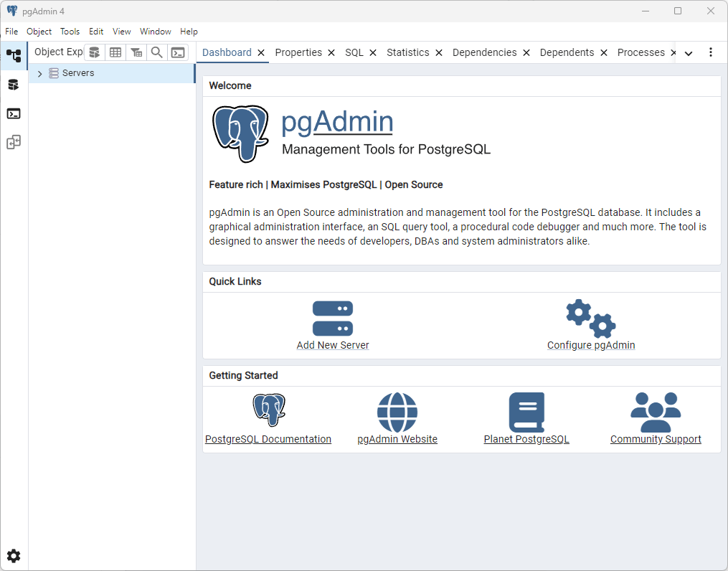The image size is (728, 571).
Task: Click the Configure pgAdmin link
Action: point(591,345)
